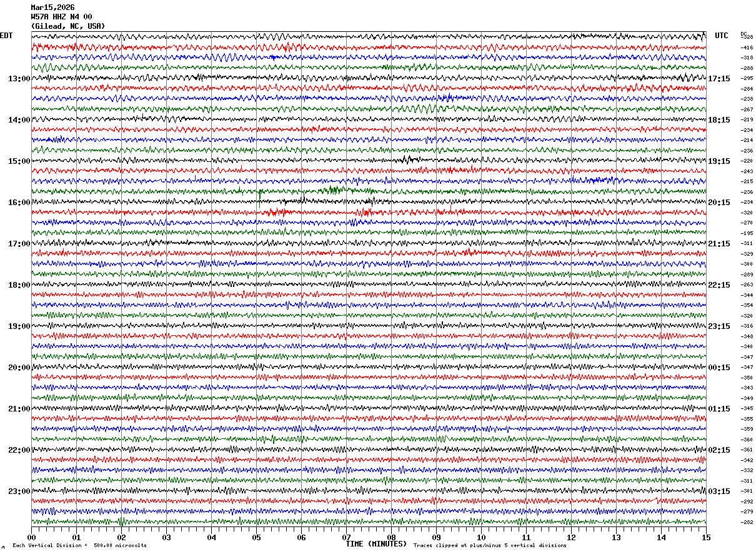This screenshot has height=554, width=756.
Task: Click the DC offset value '-301'
Action: [x=747, y=491]
